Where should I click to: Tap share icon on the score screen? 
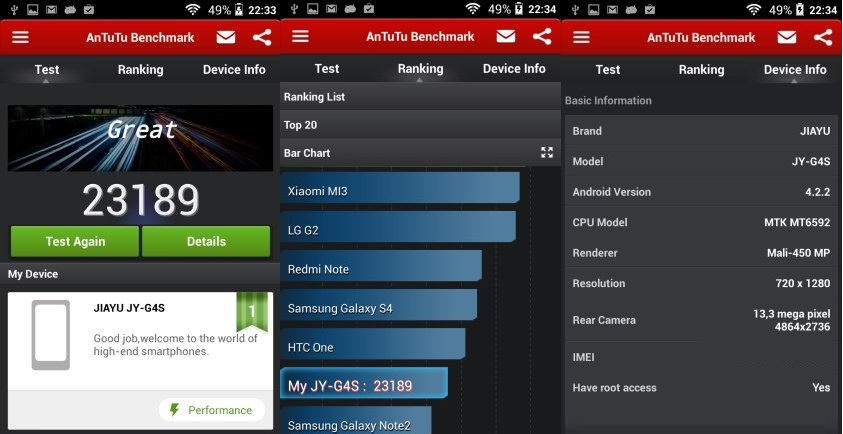tap(262, 37)
